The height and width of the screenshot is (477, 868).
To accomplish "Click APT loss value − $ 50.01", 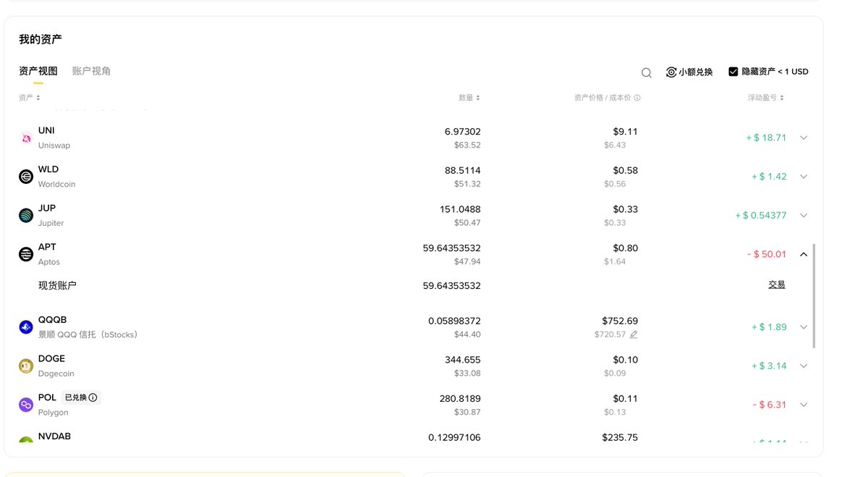I will click(766, 254).
